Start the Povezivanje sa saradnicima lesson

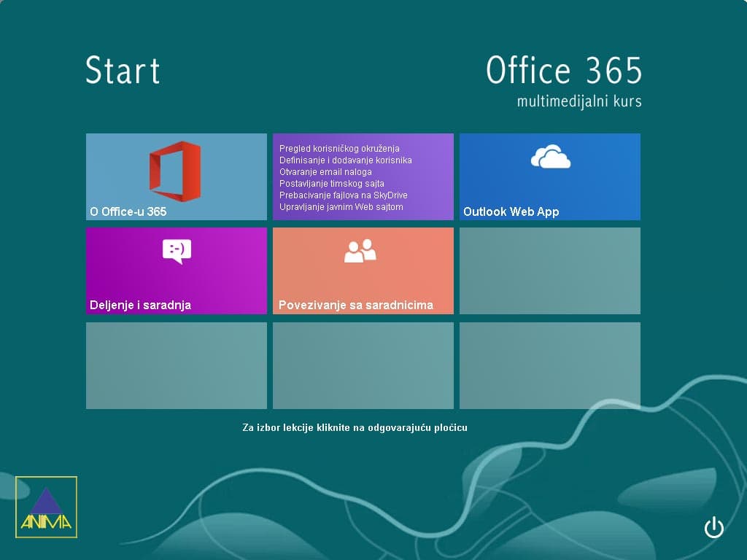pos(363,270)
